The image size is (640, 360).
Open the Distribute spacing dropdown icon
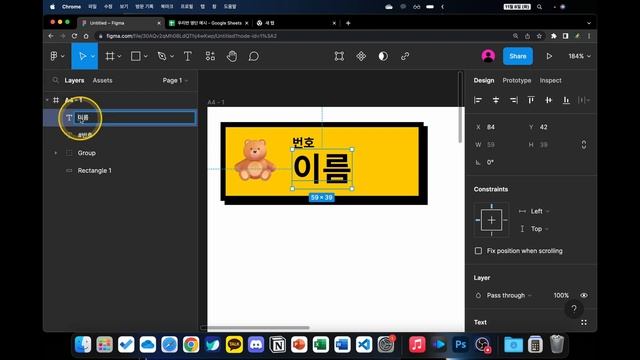click(584, 100)
